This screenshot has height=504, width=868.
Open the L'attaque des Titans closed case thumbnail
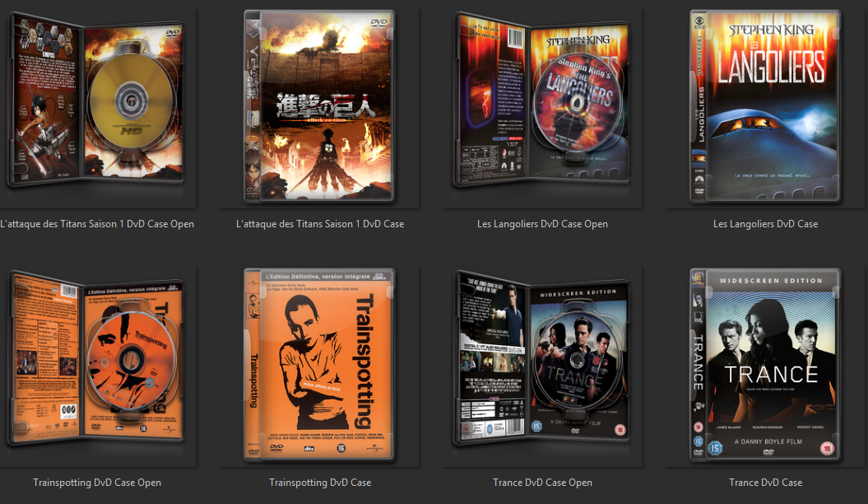(x=320, y=105)
